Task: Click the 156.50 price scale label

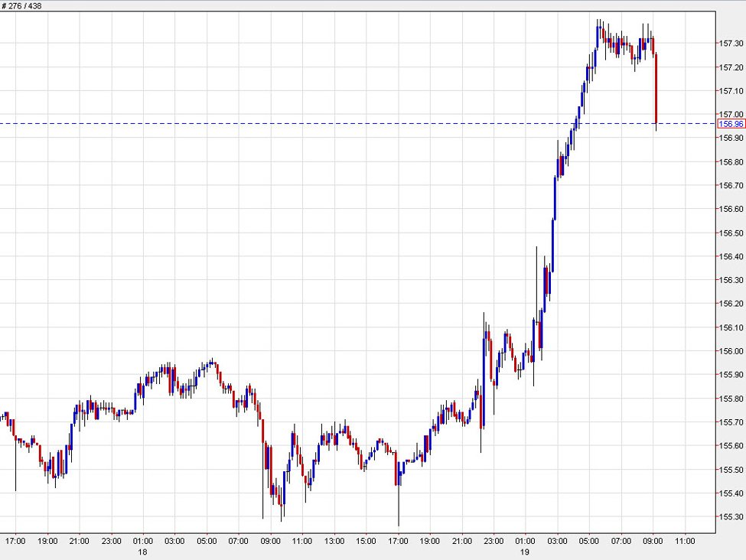Action: click(731, 233)
